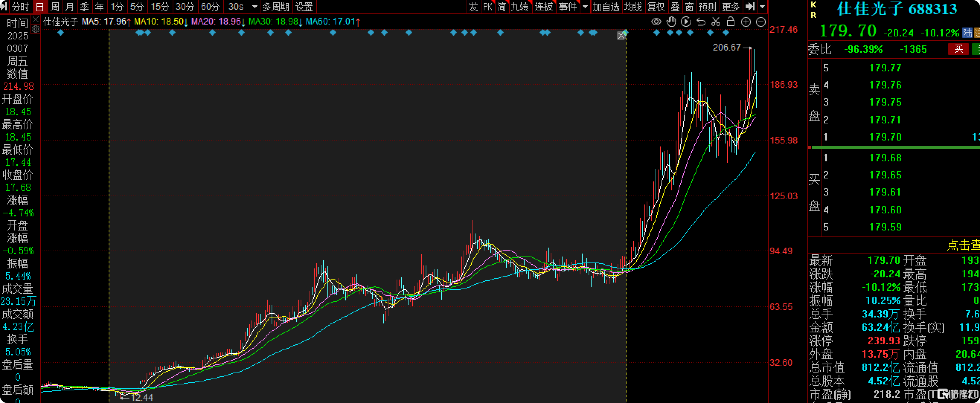Toggle 事件 event markers
This screenshot has width=980, height=403.
[x=568, y=7]
